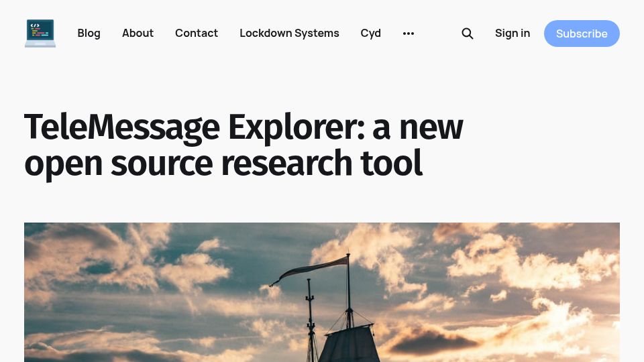Click the laptop code site logo

point(40,34)
